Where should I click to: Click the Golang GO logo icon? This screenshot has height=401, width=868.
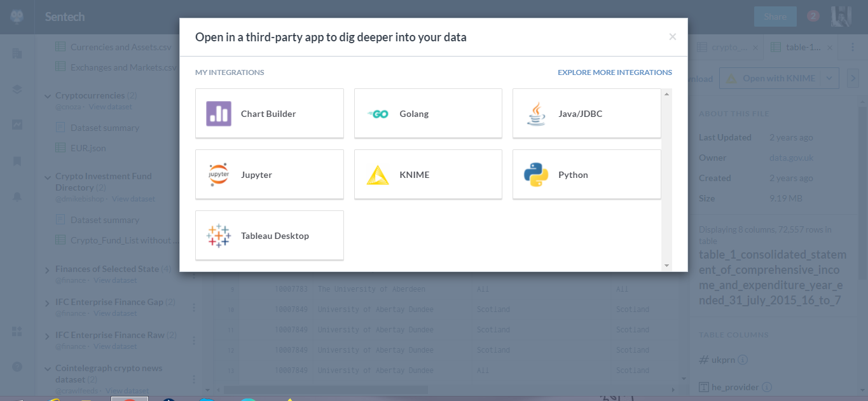[x=378, y=114]
